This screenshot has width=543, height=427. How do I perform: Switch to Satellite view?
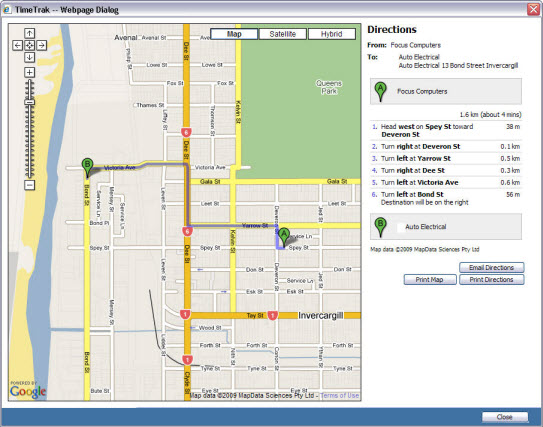283,34
